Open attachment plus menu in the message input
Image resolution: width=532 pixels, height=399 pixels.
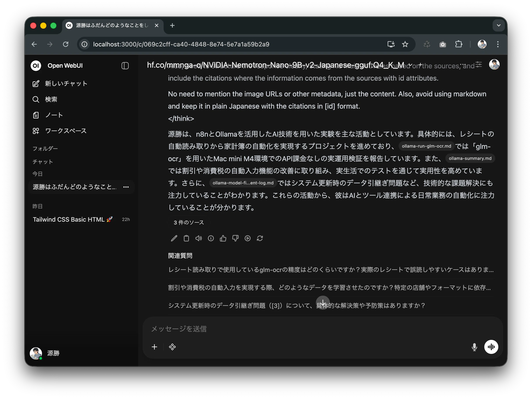[154, 347]
